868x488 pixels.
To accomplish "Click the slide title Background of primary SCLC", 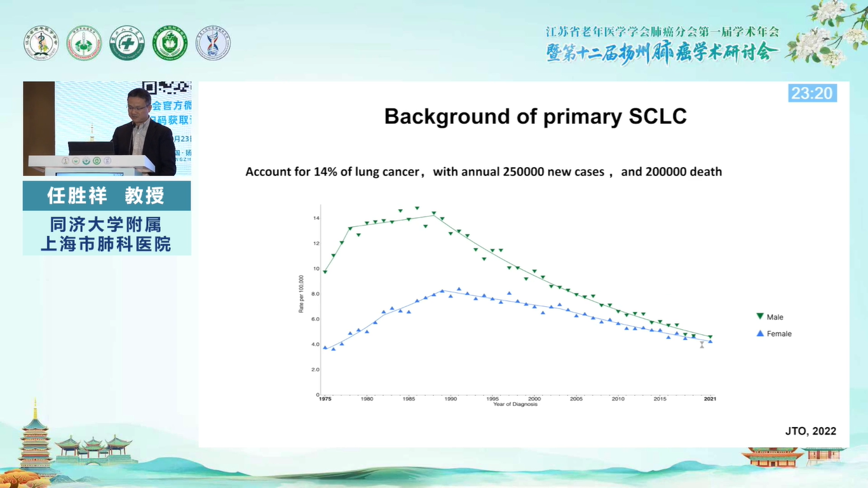I will coord(535,116).
